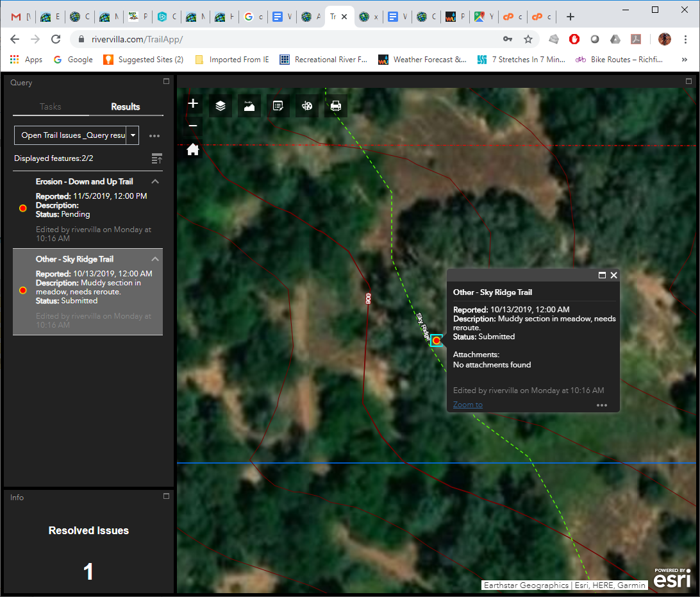Open the Layer List widget
The image size is (700, 597).
[221, 106]
